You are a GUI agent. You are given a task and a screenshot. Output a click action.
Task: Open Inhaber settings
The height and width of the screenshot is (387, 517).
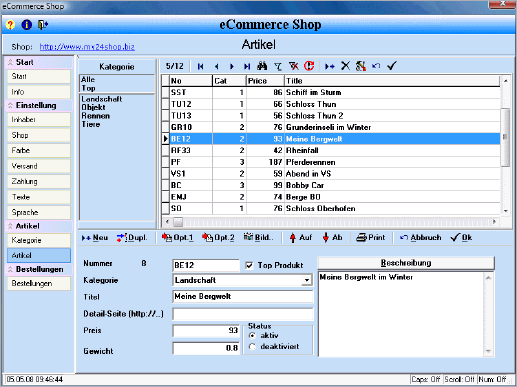(39, 119)
